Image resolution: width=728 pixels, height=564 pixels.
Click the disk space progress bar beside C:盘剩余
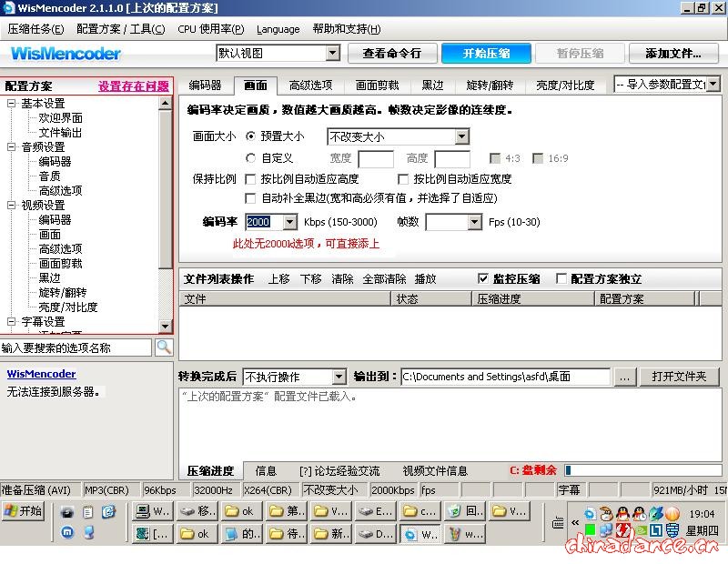tap(642, 470)
